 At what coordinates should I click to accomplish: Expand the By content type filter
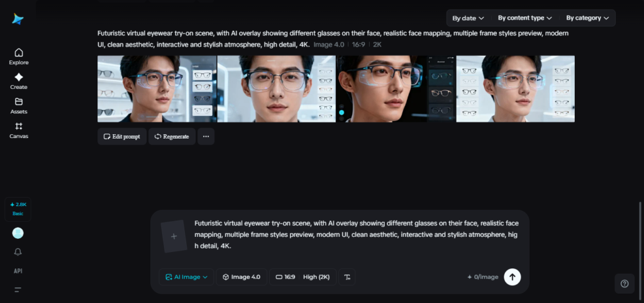525,18
